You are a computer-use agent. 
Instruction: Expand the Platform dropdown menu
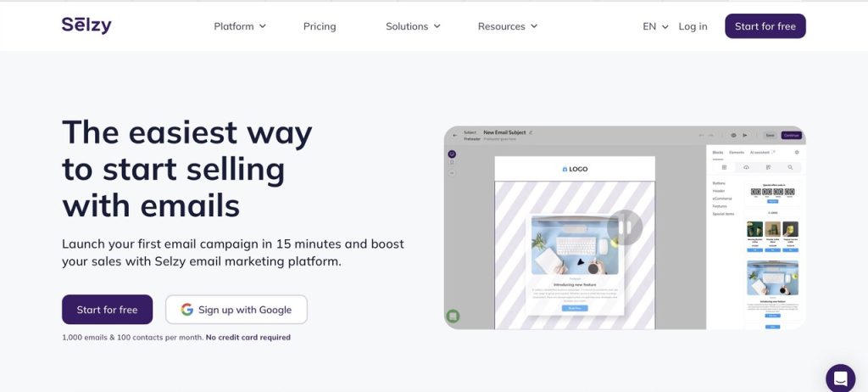click(x=240, y=26)
